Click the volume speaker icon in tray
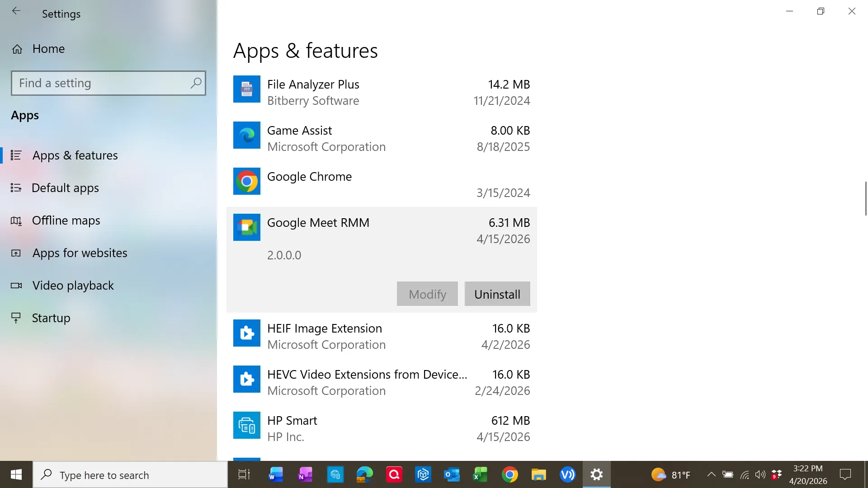The image size is (868, 488). [x=759, y=474]
